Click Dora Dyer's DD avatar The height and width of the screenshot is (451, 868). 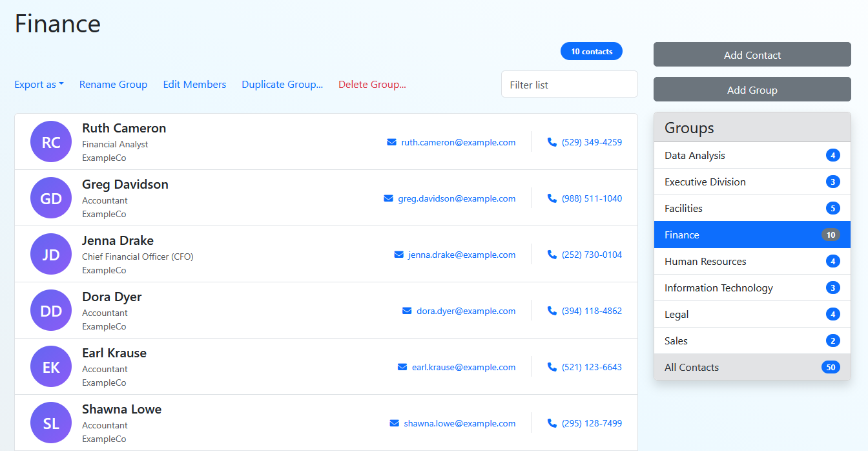[x=51, y=310]
